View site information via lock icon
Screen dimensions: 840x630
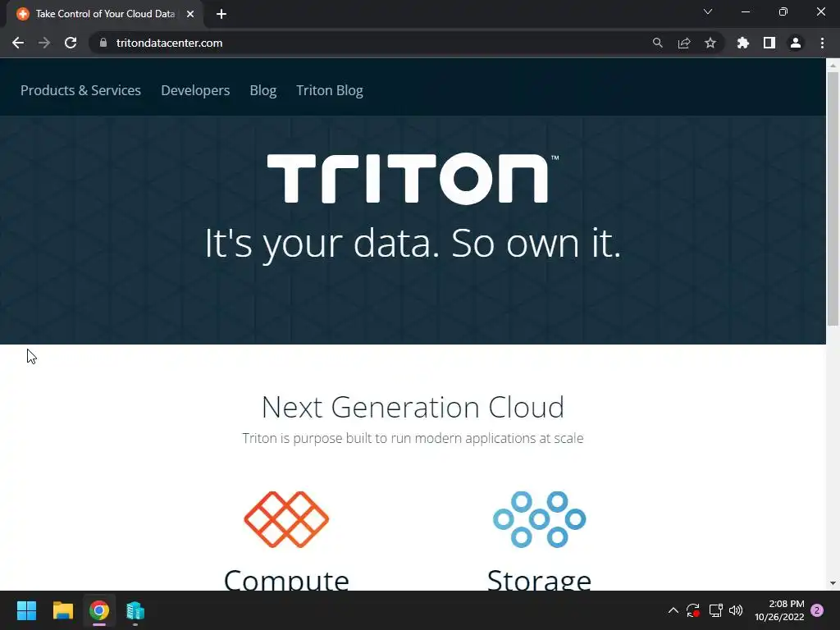[103, 43]
